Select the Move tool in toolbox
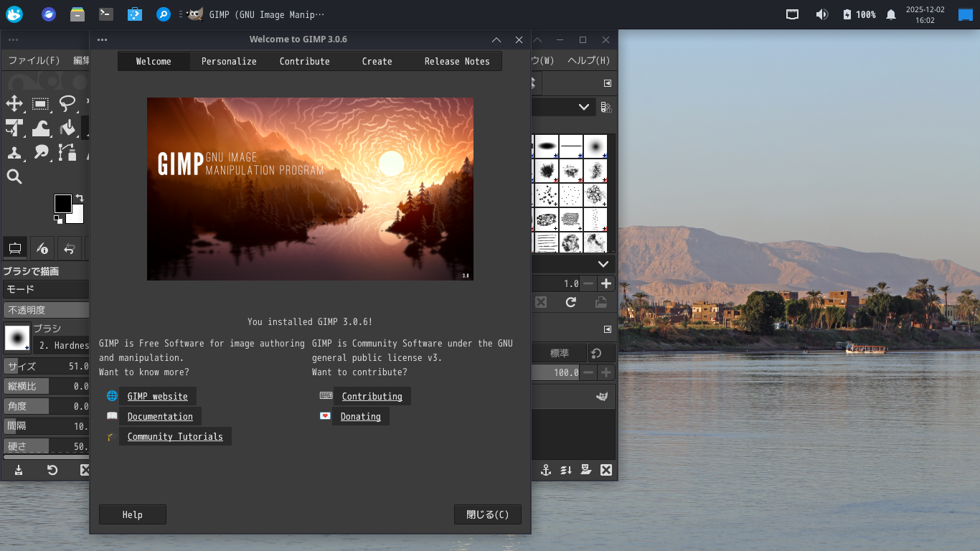Viewport: 980px width, 551px height. (x=14, y=104)
